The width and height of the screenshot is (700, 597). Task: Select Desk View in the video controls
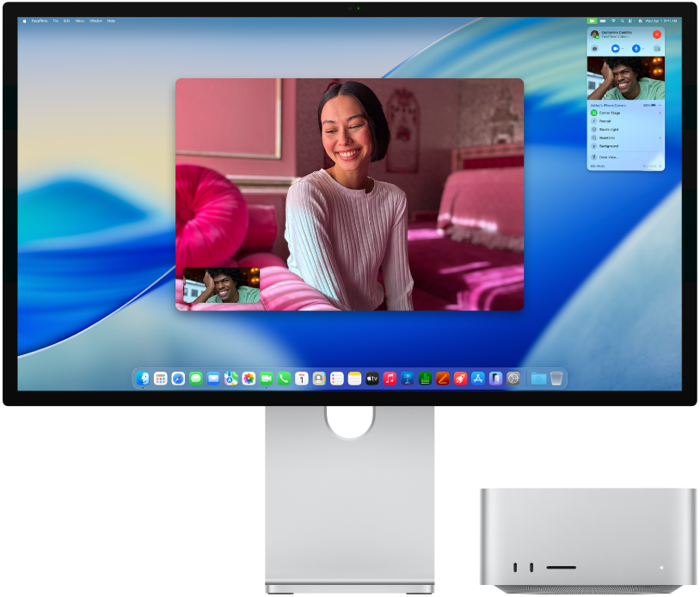[607, 155]
